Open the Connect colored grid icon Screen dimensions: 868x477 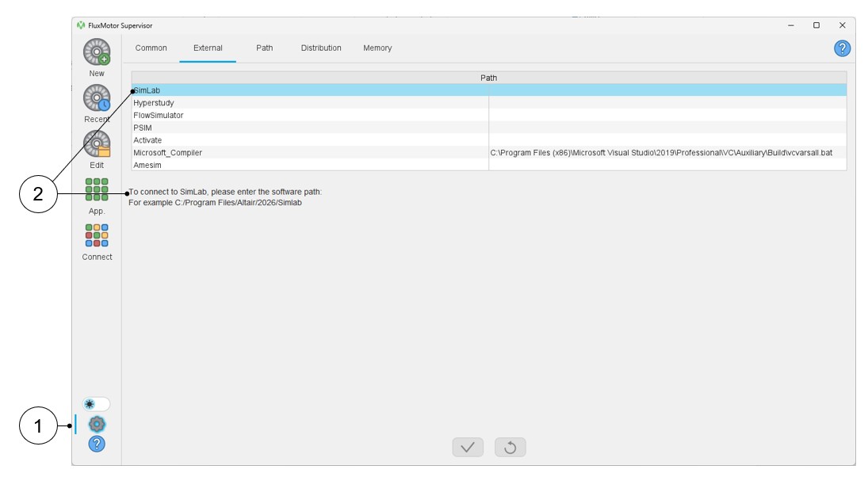click(97, 235)
